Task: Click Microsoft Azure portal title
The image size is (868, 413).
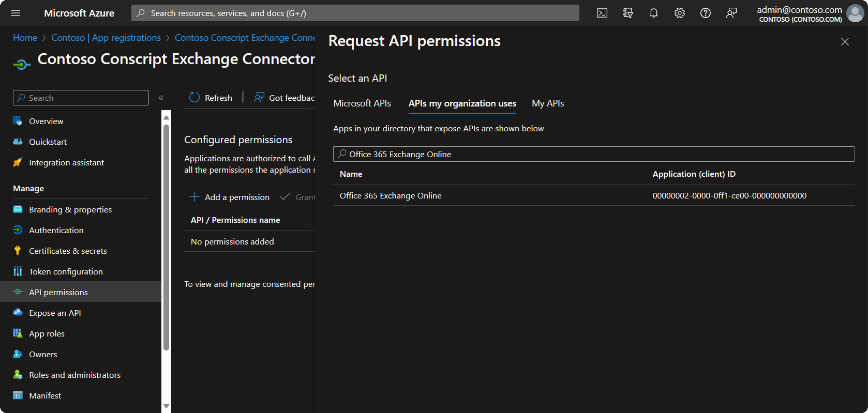Action: (79, 13)
